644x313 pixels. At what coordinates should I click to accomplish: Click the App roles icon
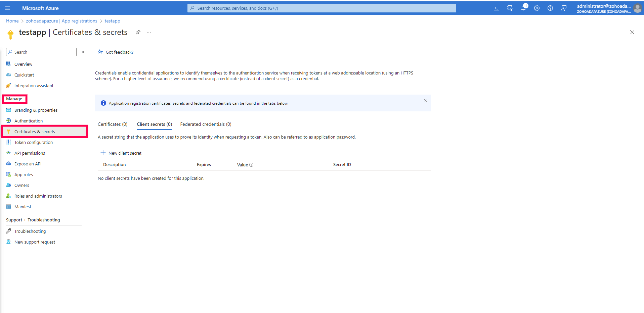[8, 174]
